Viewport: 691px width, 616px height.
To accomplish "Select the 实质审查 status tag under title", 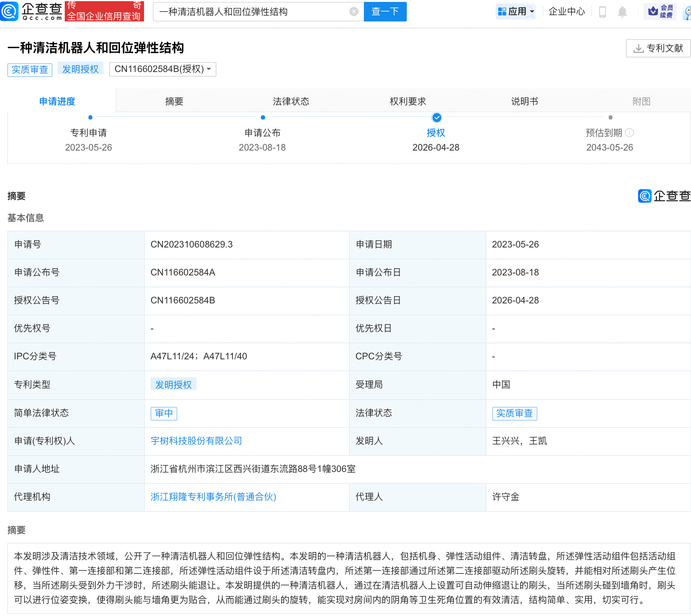I will [x=30, y=69].
